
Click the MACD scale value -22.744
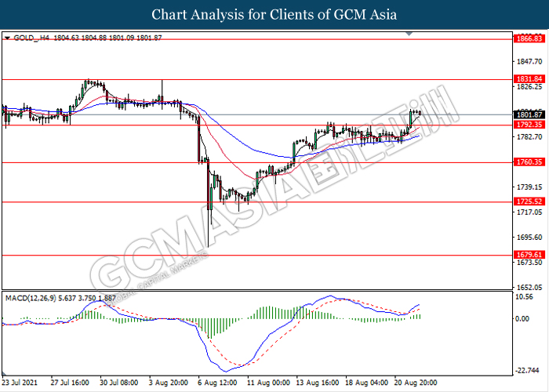(x=527, y=370)
